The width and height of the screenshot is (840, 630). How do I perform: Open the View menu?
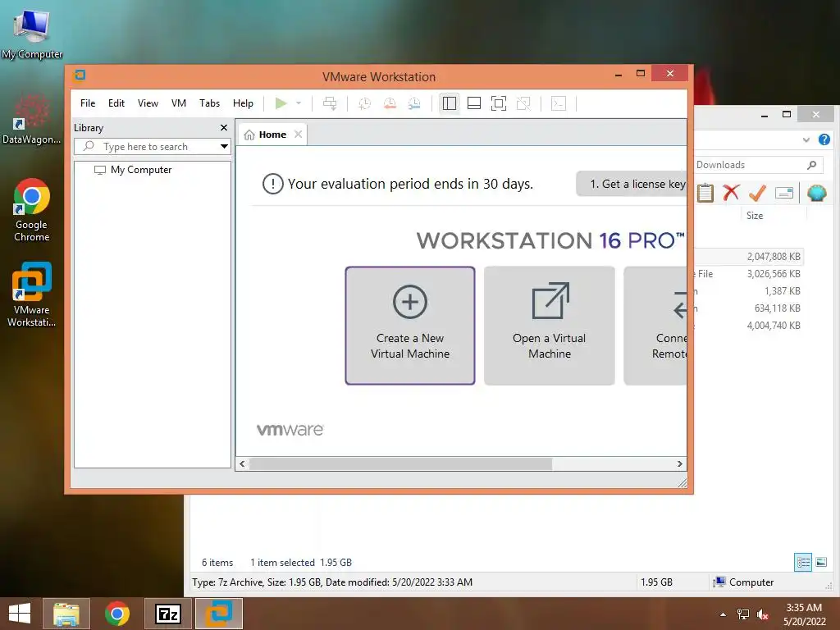click(x=148, y=103)
